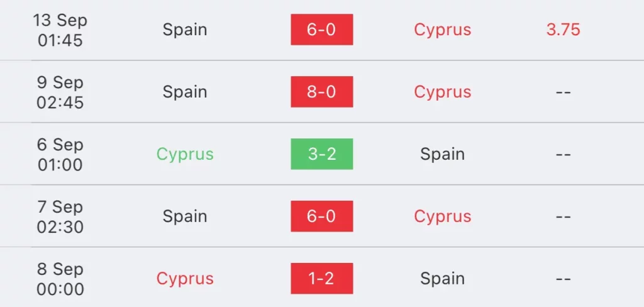Image resolution: width=644 pixels, height=307 pixels.
Task: Click Spain in the 13 Sep match
Action: click(185, 30)
